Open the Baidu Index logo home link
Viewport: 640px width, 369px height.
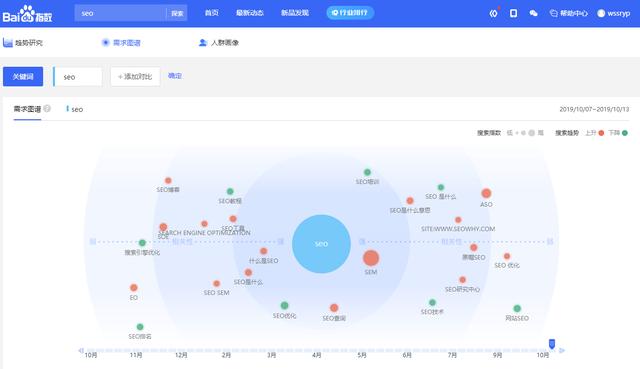(x=27, y=14)
